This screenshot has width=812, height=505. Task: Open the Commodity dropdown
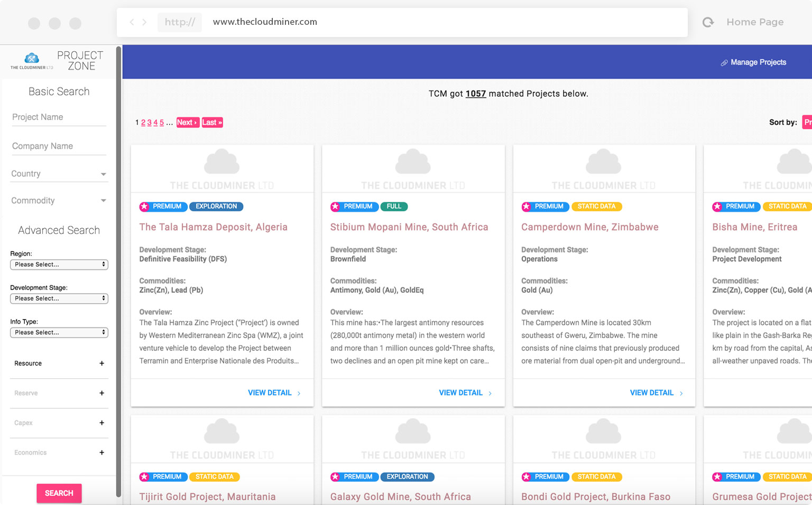tap(59, 201)
